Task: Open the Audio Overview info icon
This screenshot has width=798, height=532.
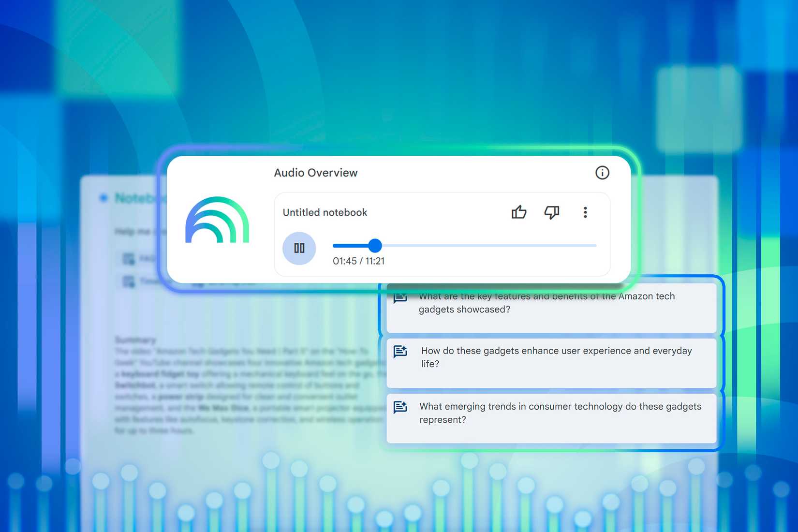Action: coord(602,173)
